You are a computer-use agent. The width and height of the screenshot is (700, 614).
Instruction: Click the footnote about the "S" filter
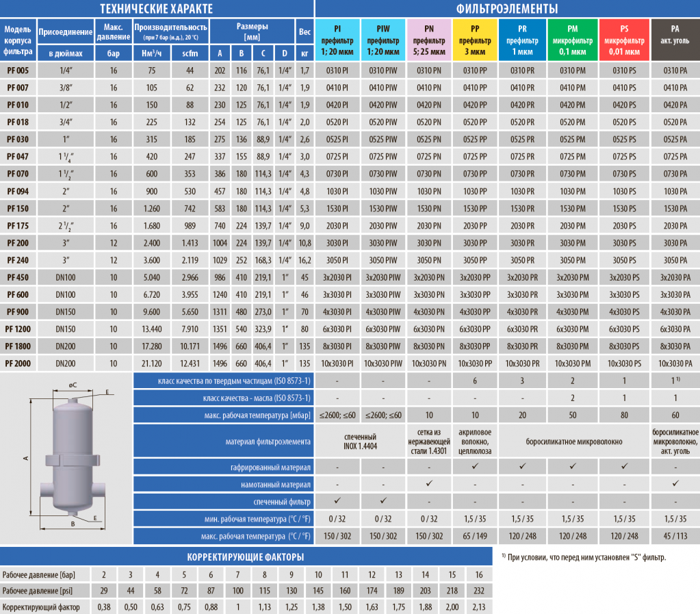click(583, 557)
